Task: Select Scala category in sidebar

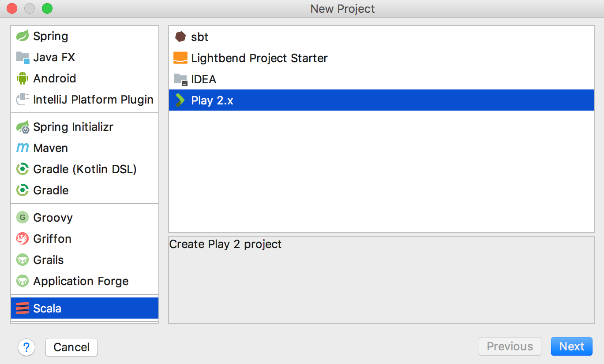Action: coord(47,308)
